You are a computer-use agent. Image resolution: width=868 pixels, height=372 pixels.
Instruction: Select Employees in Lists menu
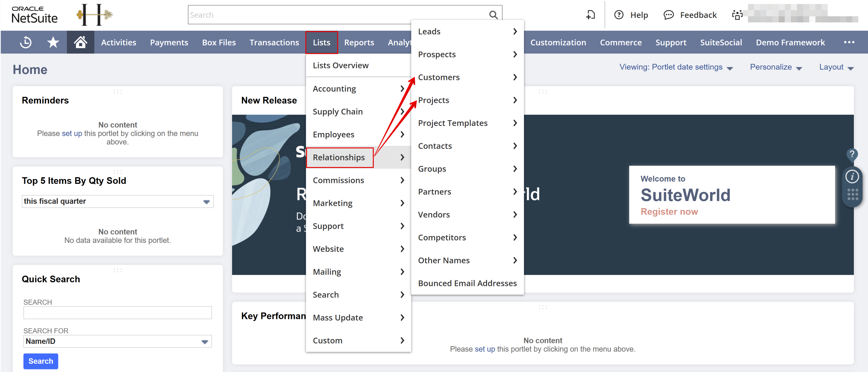pos(358,134)
